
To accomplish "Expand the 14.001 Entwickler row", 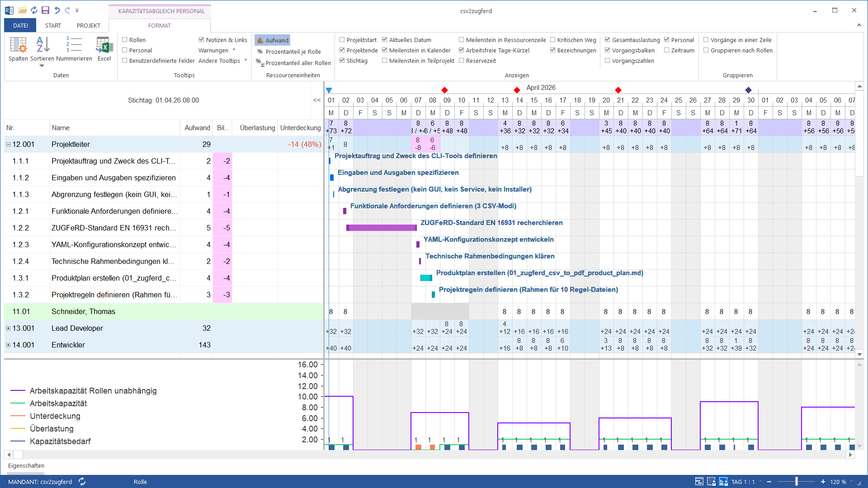I will [x=8, y=345].
